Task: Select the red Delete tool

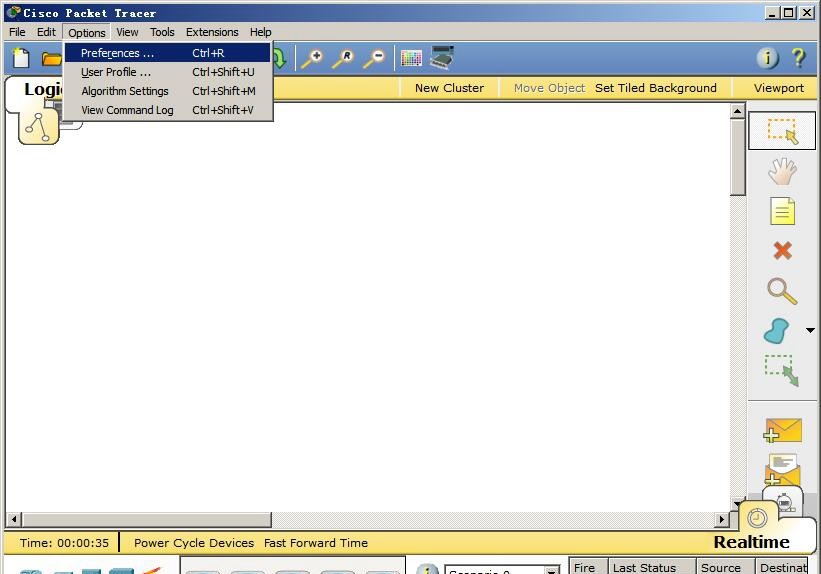Action: pyautogui.click(x=782, y=251)
